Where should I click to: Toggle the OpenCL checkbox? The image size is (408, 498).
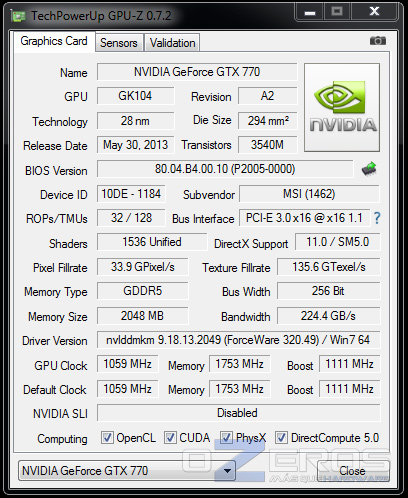pos(107,437)
